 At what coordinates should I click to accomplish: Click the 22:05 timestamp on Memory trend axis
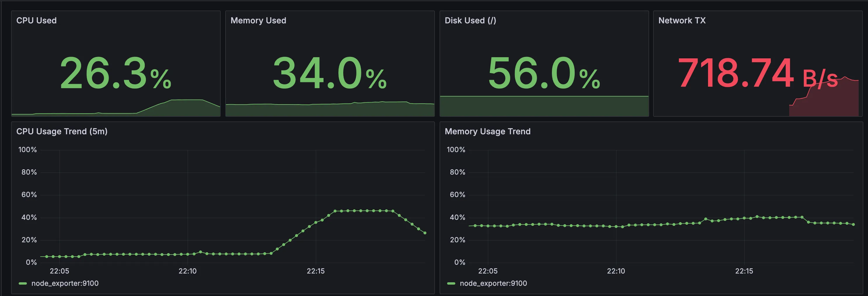[x=488, y=271]
